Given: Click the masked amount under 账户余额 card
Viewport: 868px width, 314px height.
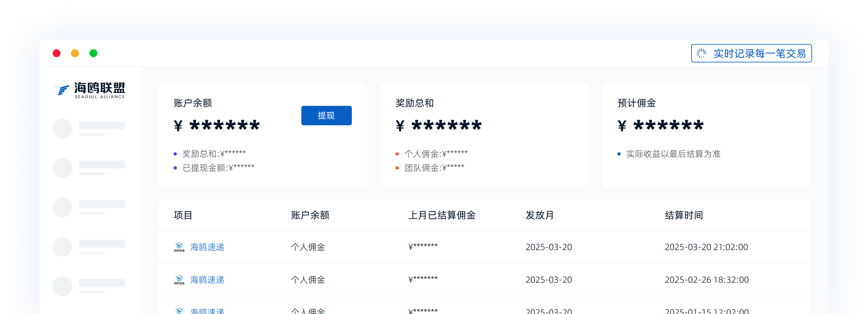Looking at the screenshot, I should coord(217,126).
